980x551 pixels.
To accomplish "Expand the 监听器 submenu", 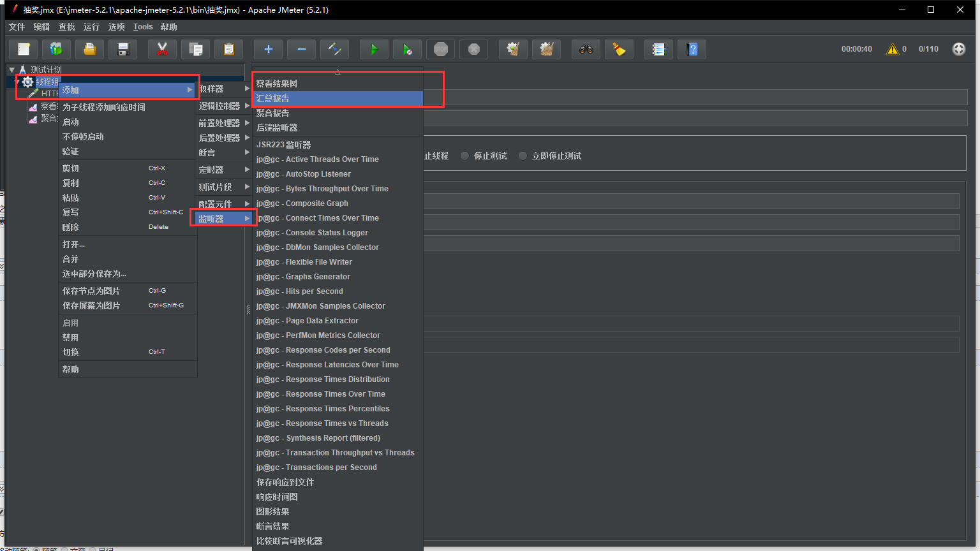I will coord(224,219).
